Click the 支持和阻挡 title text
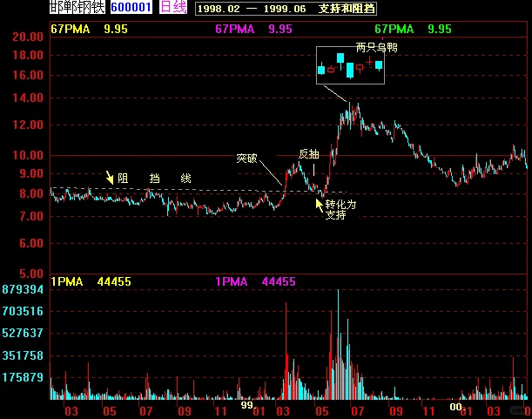The height and width of the screenshot is (419, 532). 347,9
